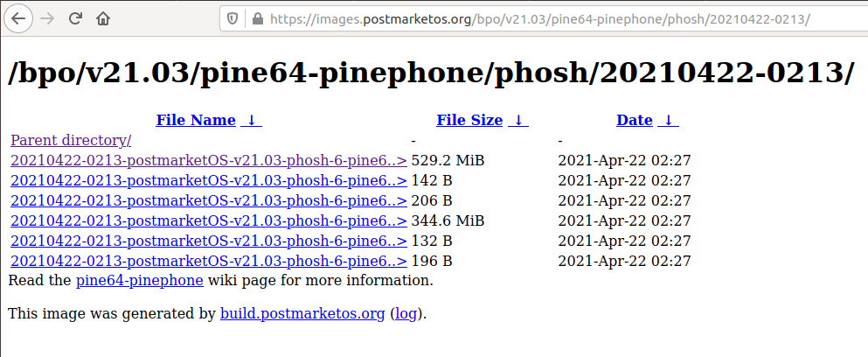This screenshot has width=868, height=357.
Task: Open the Parent directory link
Action: pyautogui.click(x=71, y=140)
